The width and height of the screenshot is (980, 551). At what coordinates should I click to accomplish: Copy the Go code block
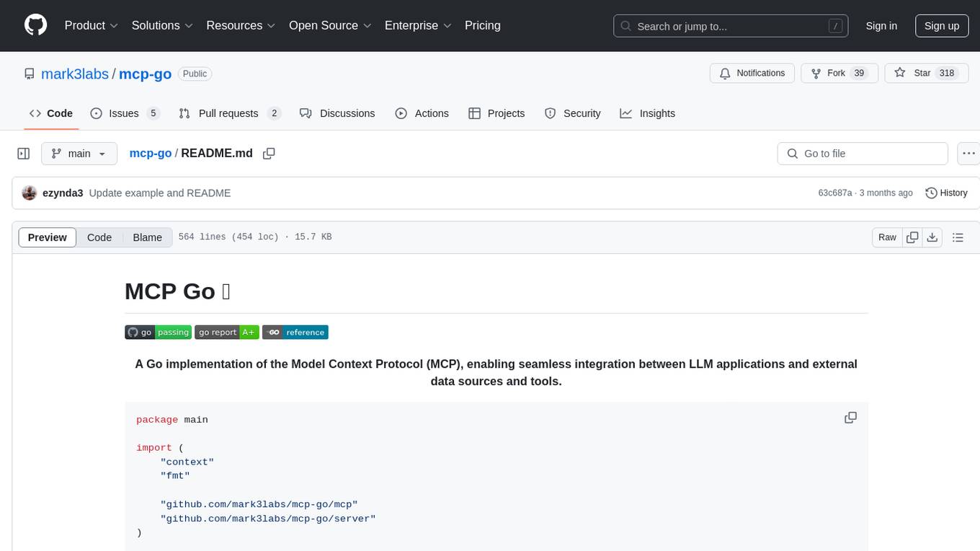pyautogui.click(x=850, y=418)
